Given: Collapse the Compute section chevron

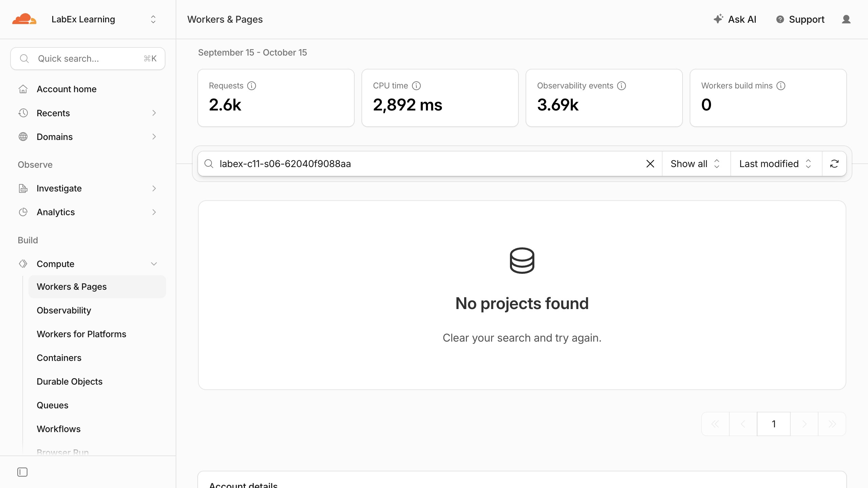Looking at the screenshot, I should (x=154, y=264).
